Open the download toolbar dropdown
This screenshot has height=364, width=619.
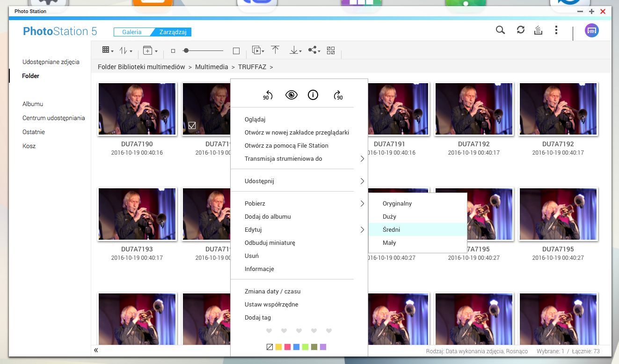click(x=296, y=50)
